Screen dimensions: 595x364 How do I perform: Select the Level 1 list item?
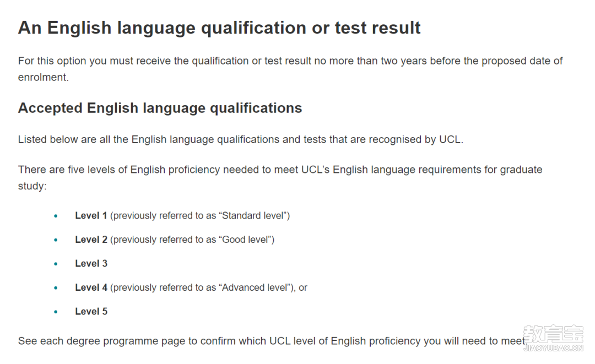(182, 216)
